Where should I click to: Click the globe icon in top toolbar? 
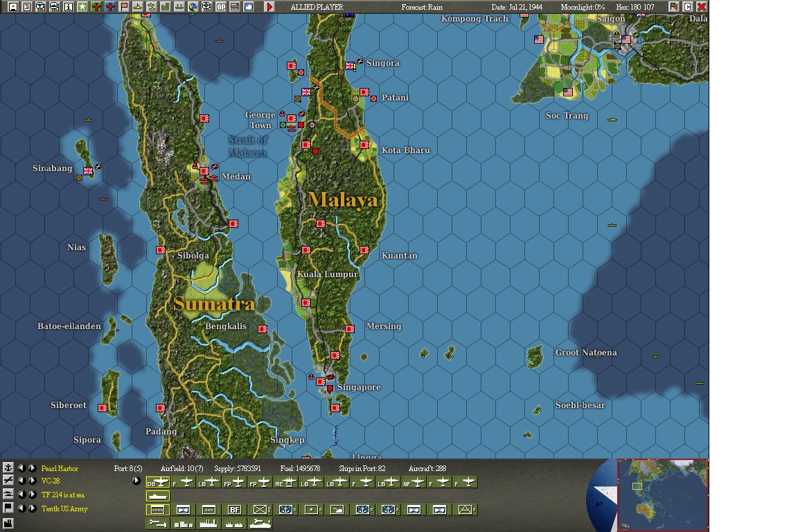(193, 7)
